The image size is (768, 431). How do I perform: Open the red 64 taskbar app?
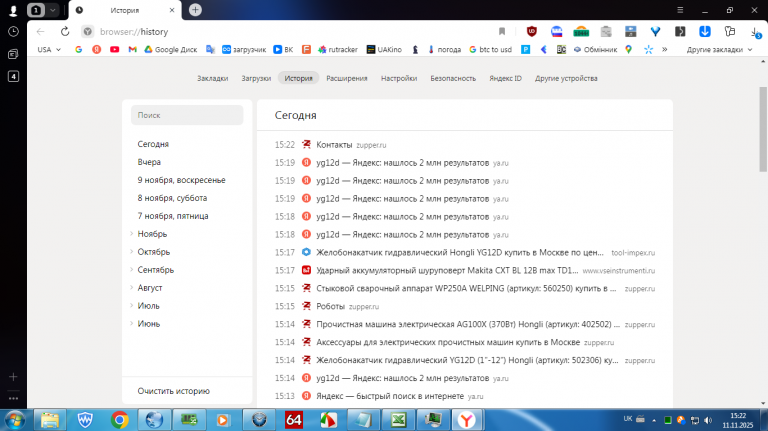293,420
